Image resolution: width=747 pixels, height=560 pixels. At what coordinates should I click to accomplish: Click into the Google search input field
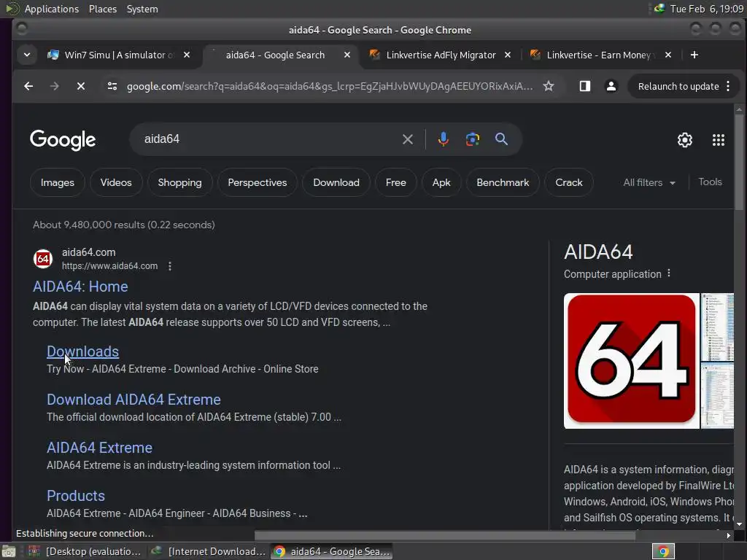267,139
